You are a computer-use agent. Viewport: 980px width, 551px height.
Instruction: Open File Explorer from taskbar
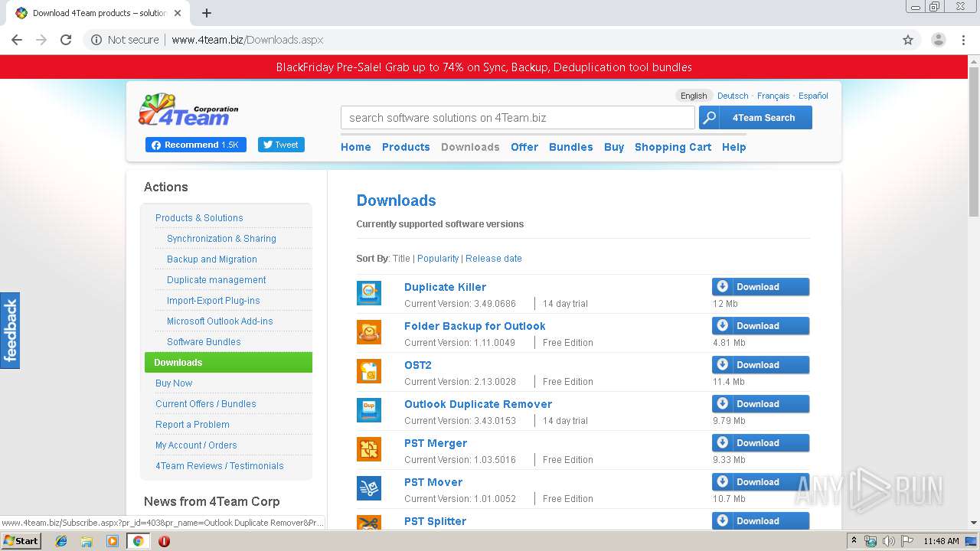pos(87,541)
